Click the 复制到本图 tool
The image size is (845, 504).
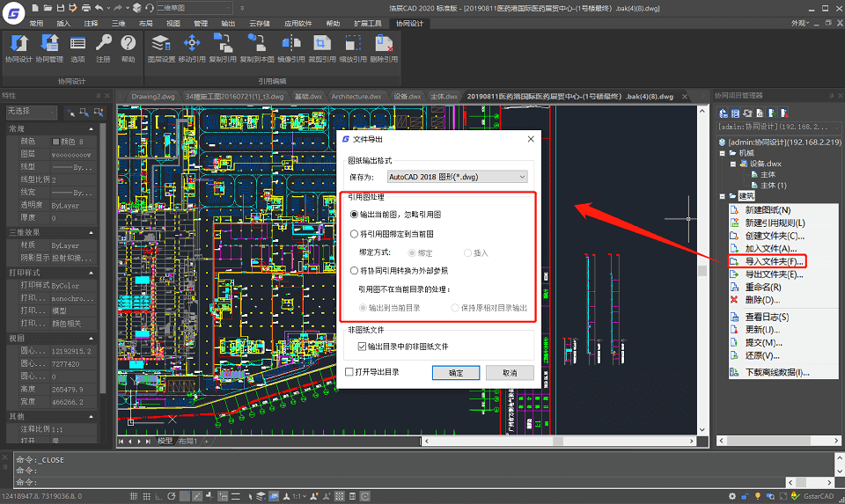256,47
